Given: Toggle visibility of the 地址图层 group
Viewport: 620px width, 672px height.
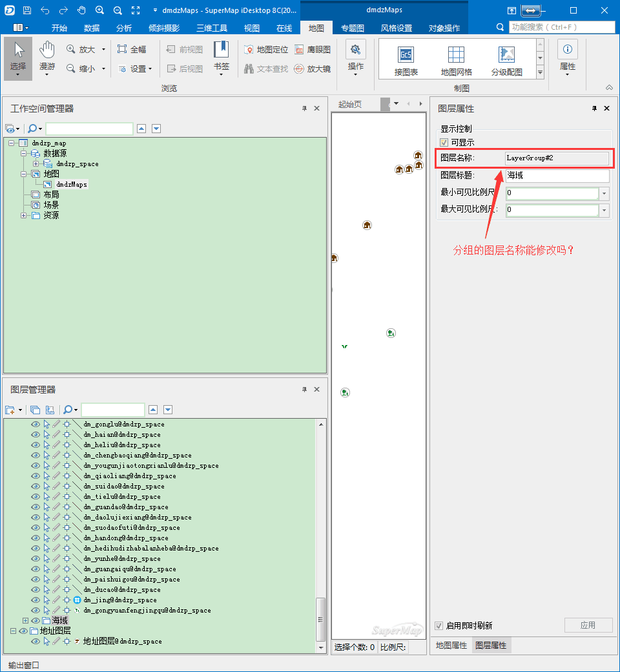Looking at the screenshot, I should 23,631.
